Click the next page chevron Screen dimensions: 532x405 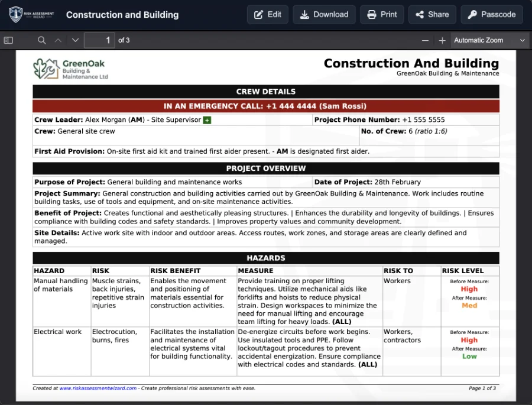tap(74, 40)
